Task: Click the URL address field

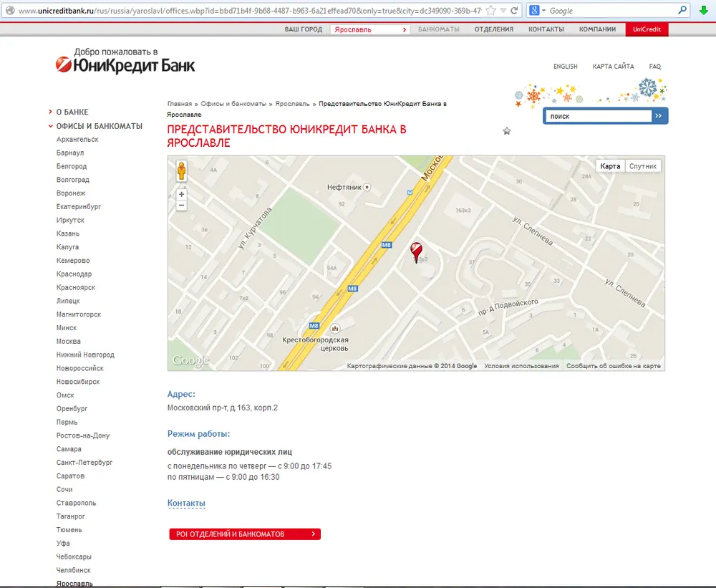Action: tap(249, 11)
